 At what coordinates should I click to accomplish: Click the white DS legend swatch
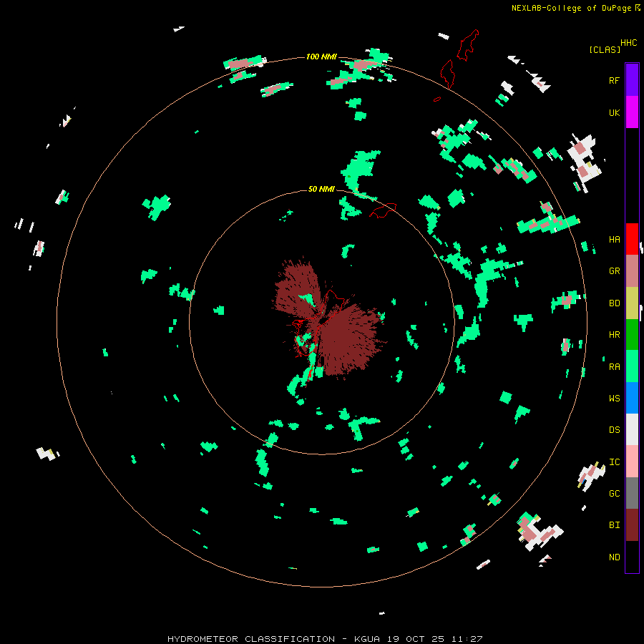click(x=632, y=429)
